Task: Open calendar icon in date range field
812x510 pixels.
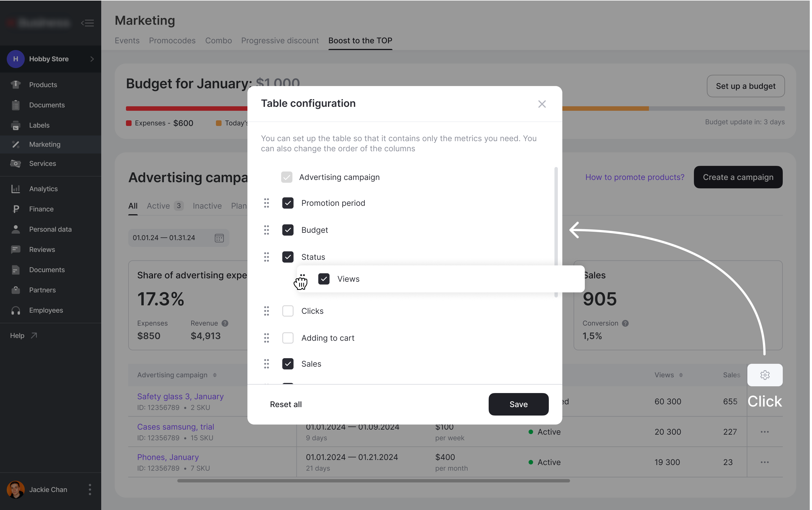Action: (219, 238)
